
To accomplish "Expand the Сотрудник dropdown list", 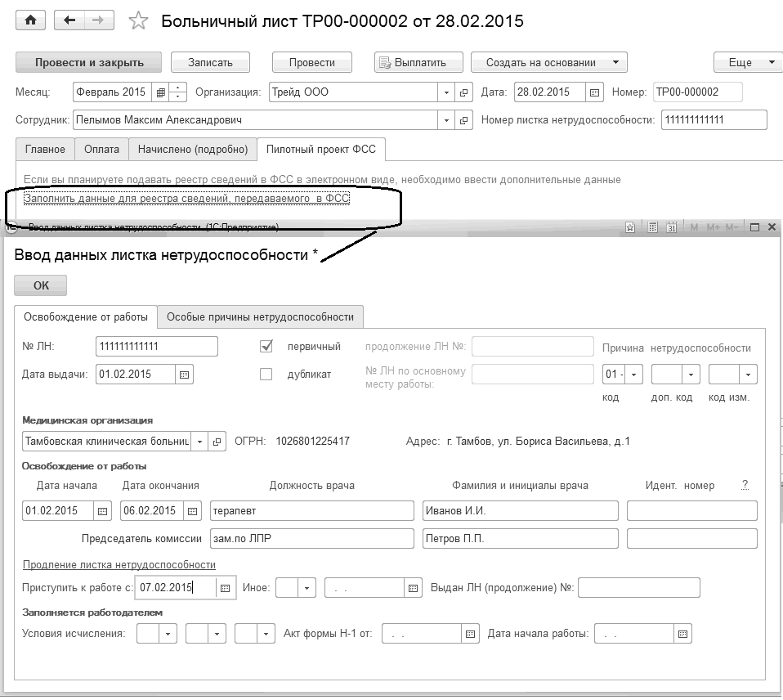I will pyautogui.click(x=446, y=120).
